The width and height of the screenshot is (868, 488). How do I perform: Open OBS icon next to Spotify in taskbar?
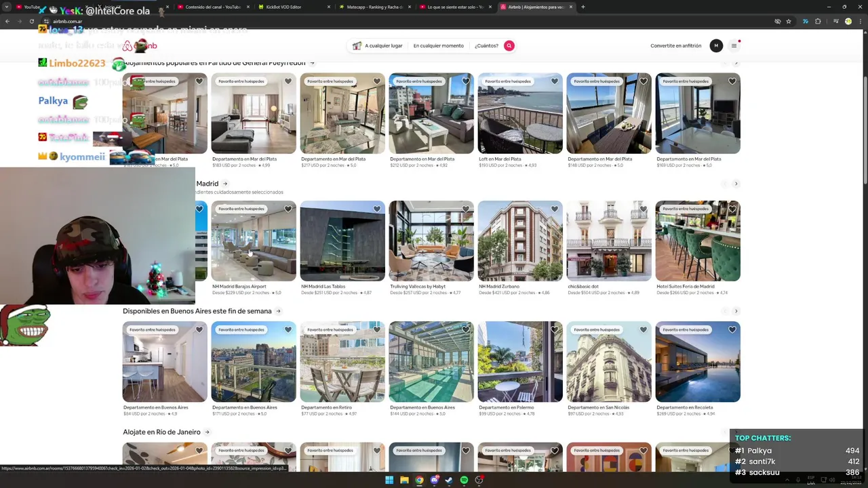(x=479, y=480)
